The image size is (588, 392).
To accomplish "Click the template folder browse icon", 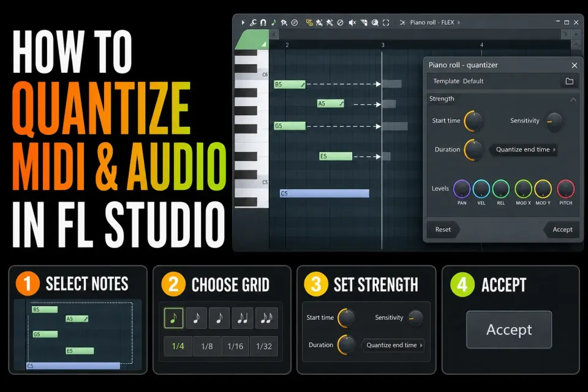I will 569,81.
